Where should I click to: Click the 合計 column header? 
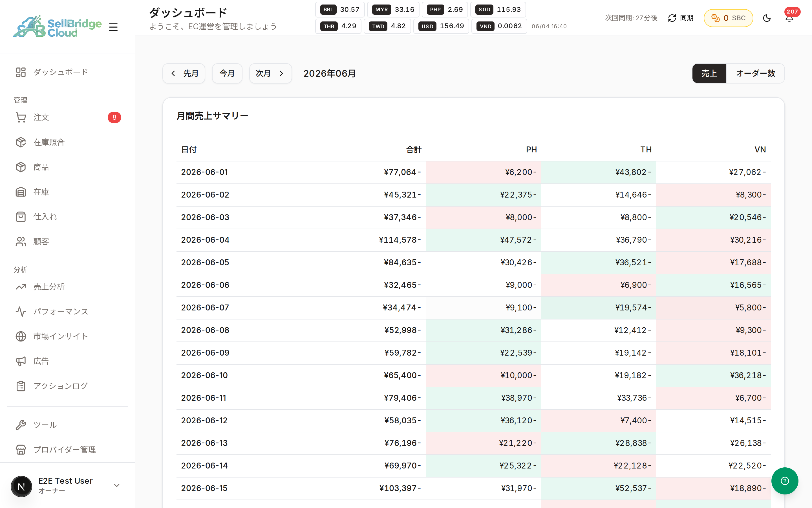[x=414, y=150]
